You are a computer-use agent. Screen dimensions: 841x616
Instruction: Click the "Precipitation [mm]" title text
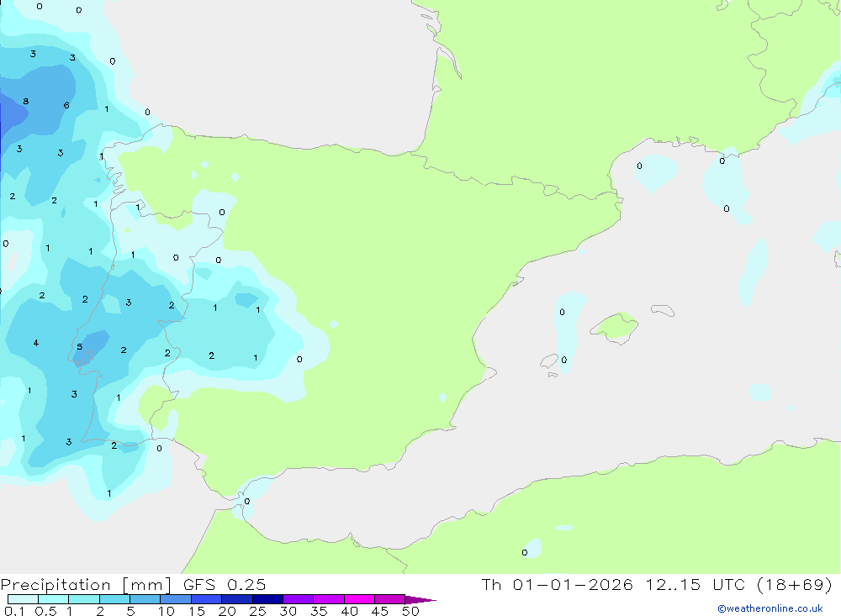[87, 585]
